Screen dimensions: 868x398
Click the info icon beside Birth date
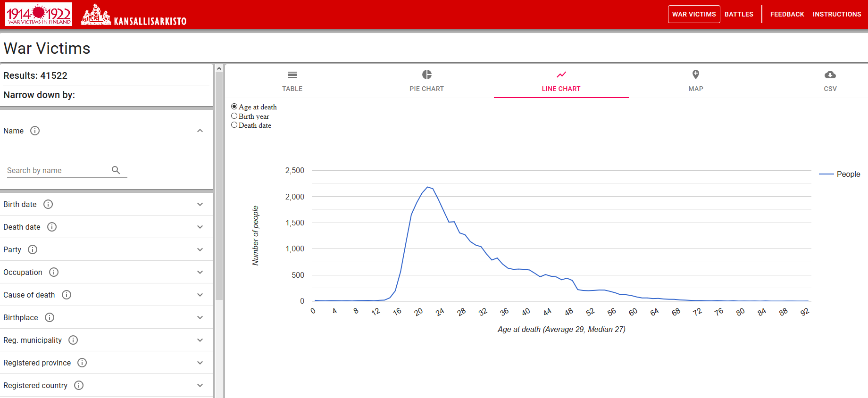[48, 204]
